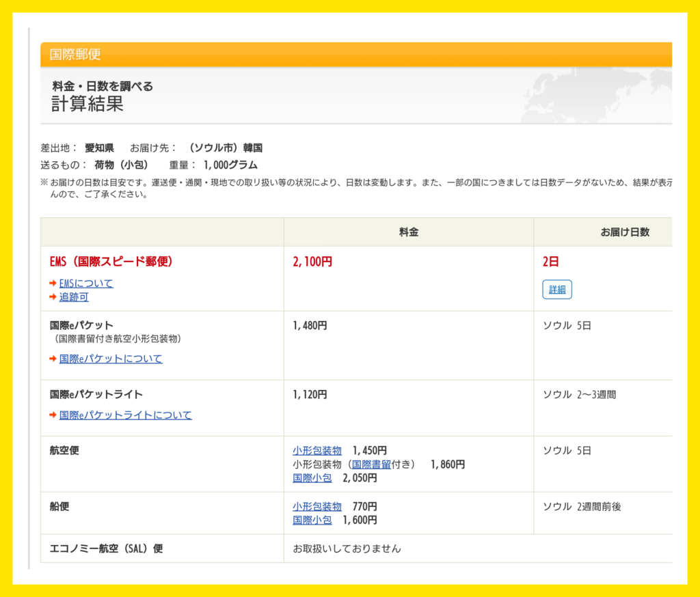Click the 計算結果 heading
The height and width of the screenshot is (597, 700).
pyautogui.click(x=87, y=104)
